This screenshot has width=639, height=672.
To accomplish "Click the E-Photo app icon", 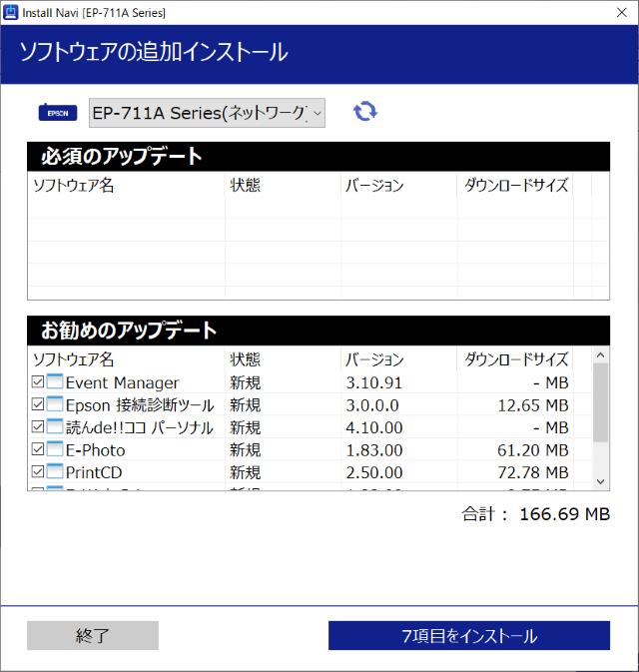I will pyautogui.click(x=55, y=448).
